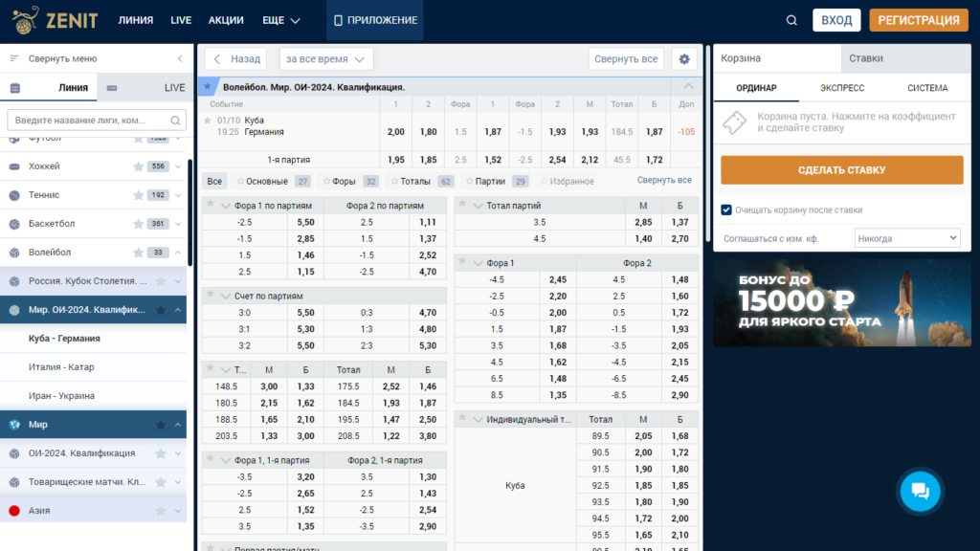
Task: Click the collapse menu lines icon
Action: click(13, 58)
